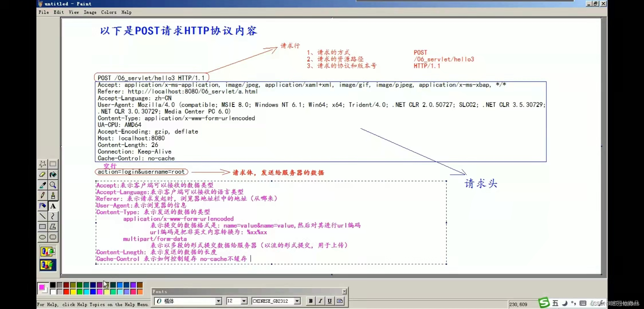Click the 'For Help, click Help Topics' status text
Screen dimensions: 644x309
tap(93, 304)
